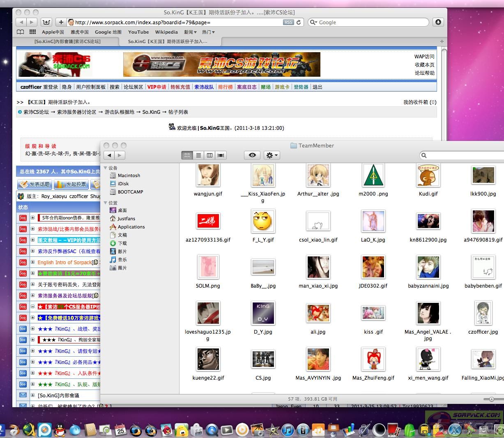Switch Finder to Cover Flow view

(x=221, y=155)
